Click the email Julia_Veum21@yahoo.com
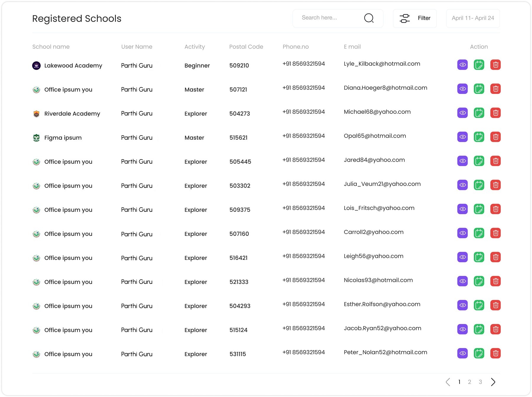Screen dimensions: 532x397 (x=382, y=184)
